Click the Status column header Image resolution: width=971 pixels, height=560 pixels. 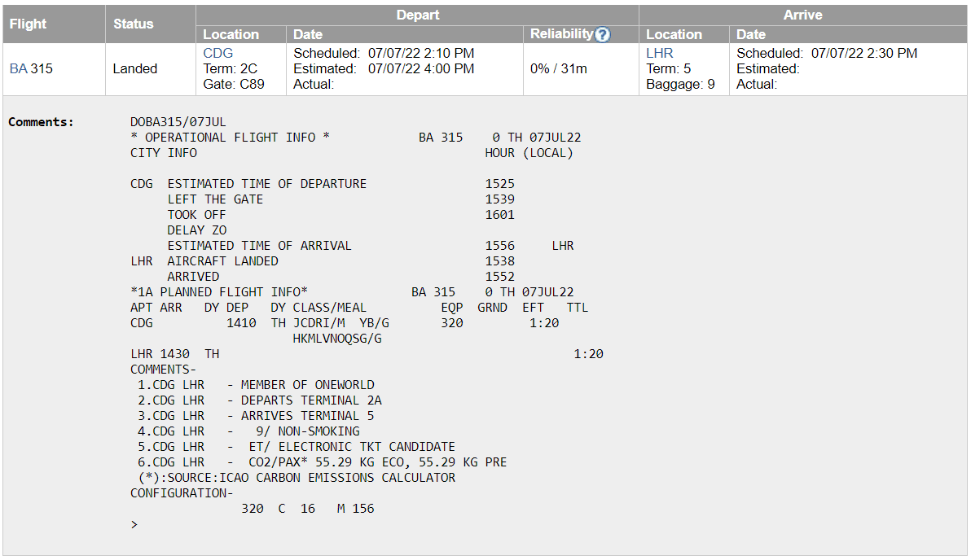pos(134,24)
